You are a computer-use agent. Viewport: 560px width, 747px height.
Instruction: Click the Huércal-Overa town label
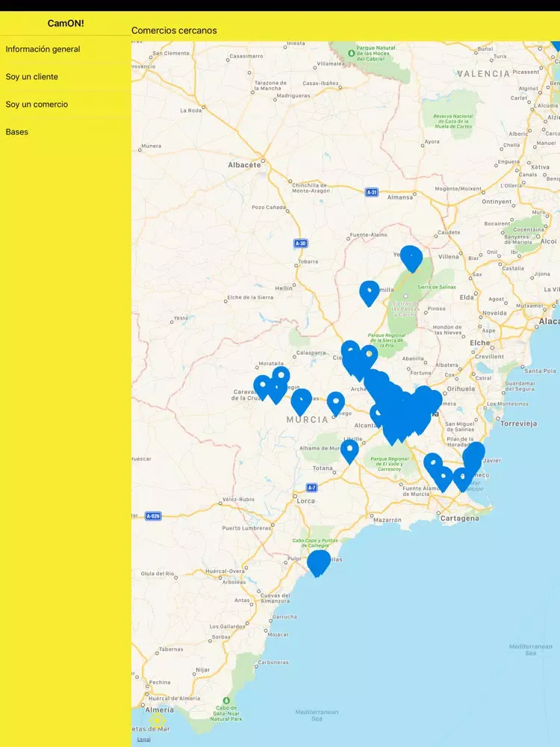tap(225, 571)
